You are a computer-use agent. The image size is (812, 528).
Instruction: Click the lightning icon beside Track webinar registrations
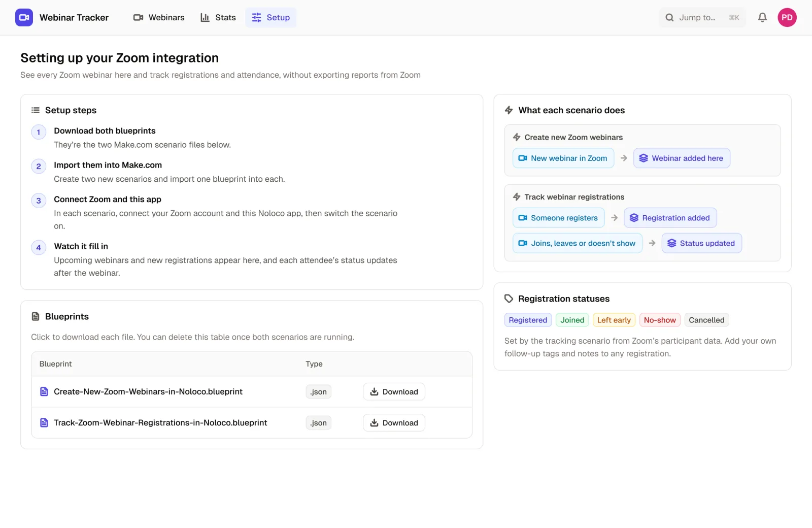(x=517, y=197)
